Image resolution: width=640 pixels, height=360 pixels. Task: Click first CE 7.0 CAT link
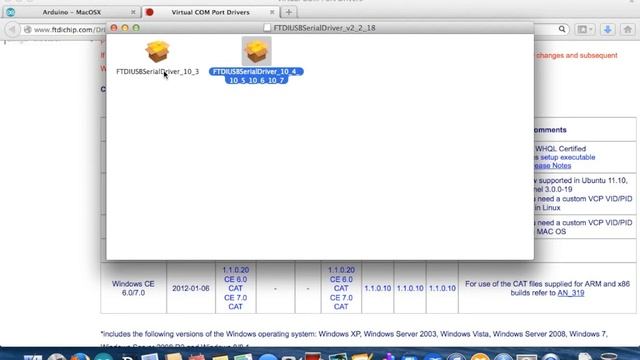[x=236, y=302]
